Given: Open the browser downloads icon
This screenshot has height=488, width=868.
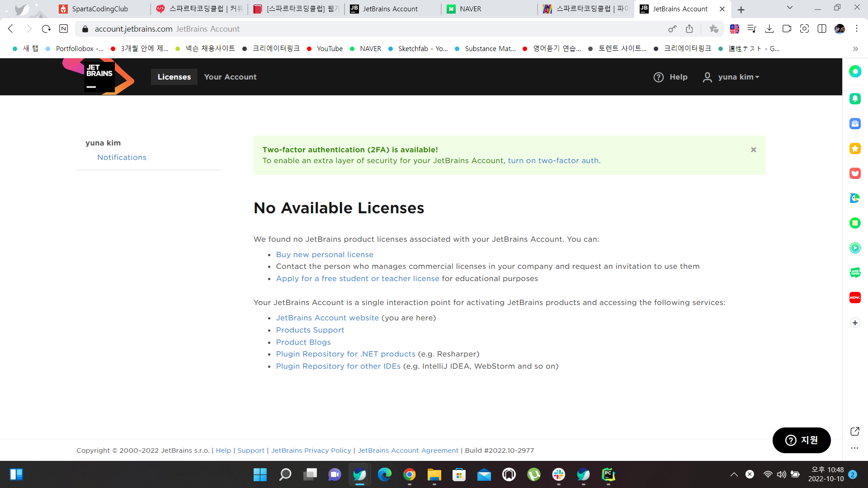Looking at the screenshot, I should click(769, 29).
